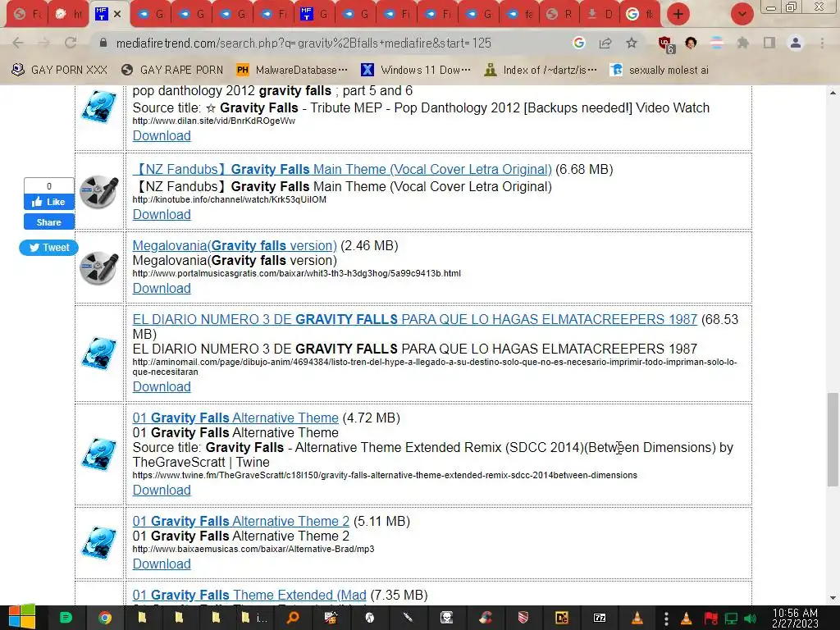Screen dimensions: 840x630
Task: Open EL DIARIO NUMERO 3 result link
Action: (414, 319)
